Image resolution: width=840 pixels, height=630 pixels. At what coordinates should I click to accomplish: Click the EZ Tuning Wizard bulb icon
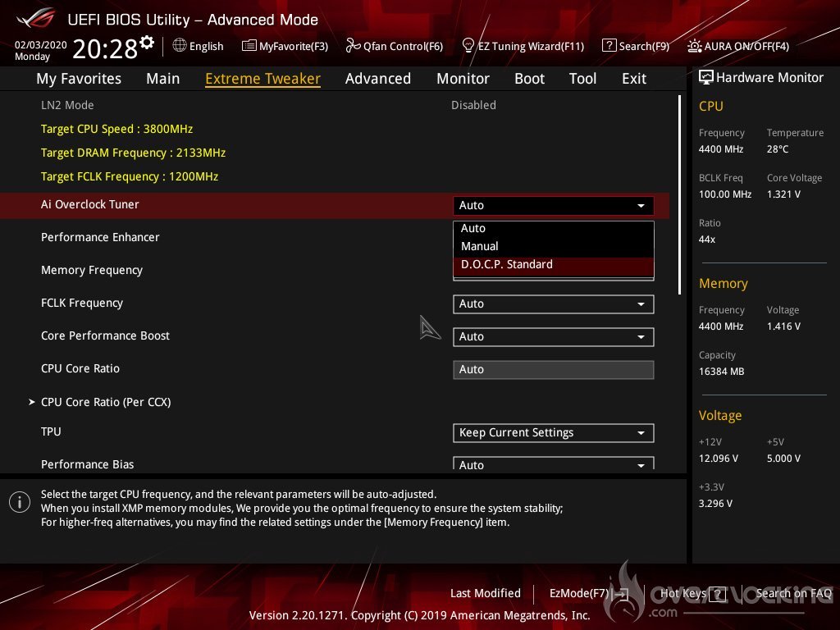tap(468, 46)
